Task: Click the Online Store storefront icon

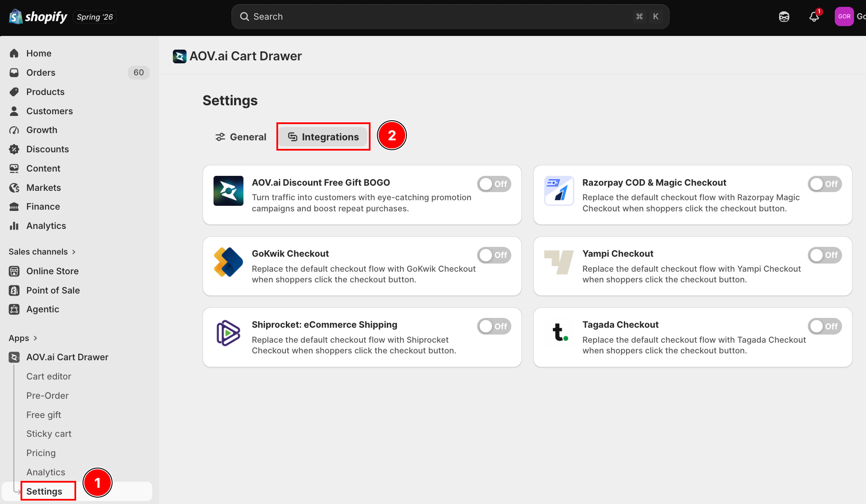Action: (x=14, y=271)
